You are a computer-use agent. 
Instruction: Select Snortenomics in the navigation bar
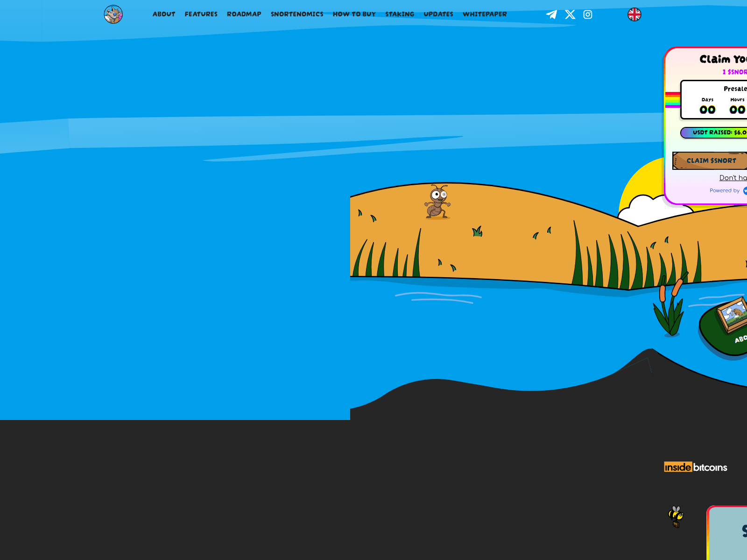point(297,14)
